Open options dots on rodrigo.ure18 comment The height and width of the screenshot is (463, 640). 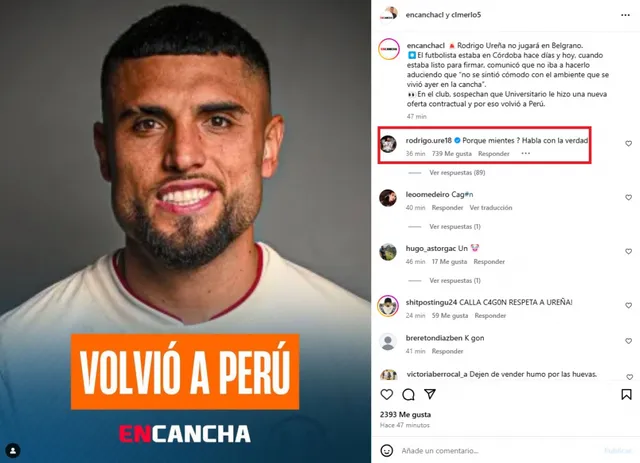click(x=526, y=154)
